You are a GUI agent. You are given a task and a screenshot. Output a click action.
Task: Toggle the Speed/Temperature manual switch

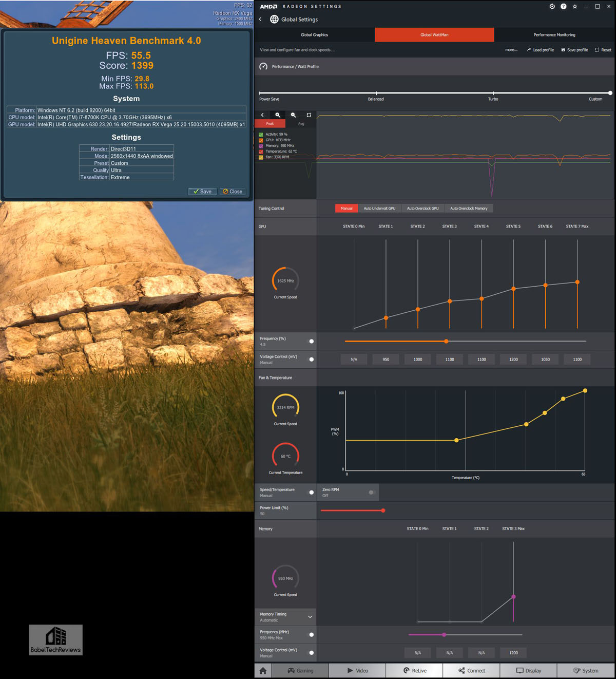coord(310,492)
